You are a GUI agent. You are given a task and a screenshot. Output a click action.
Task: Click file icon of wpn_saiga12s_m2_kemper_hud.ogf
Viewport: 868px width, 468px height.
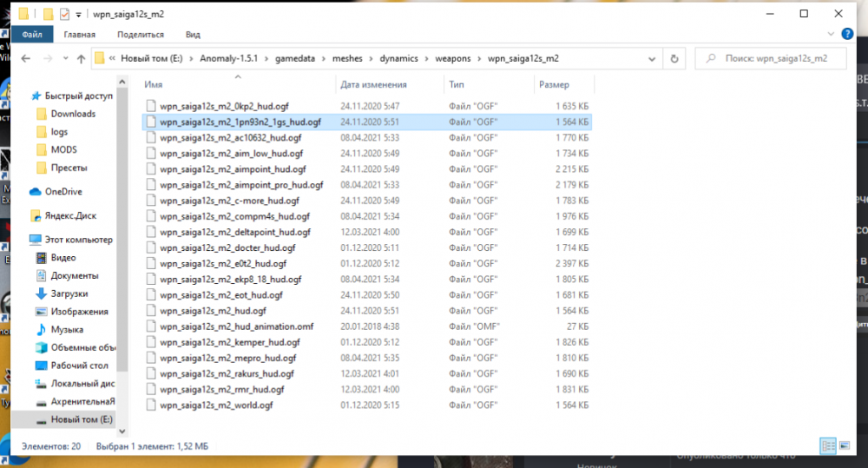point(150,342)
